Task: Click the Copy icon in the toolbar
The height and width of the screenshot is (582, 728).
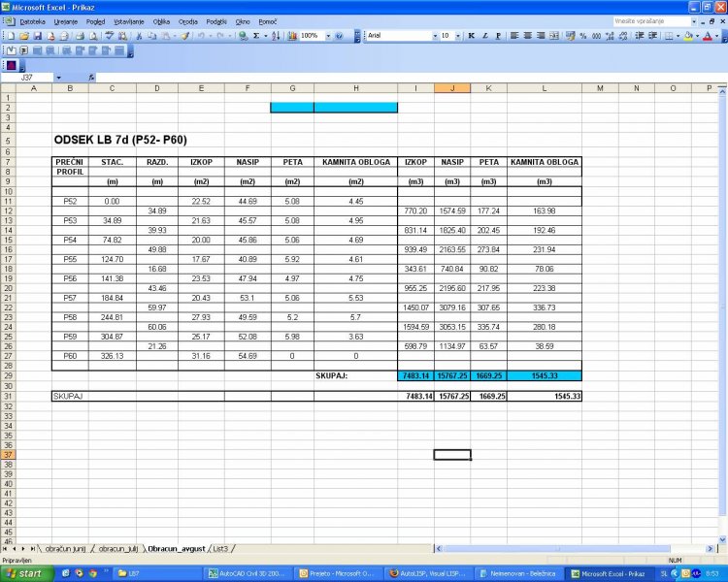Action: click(152, 36)
